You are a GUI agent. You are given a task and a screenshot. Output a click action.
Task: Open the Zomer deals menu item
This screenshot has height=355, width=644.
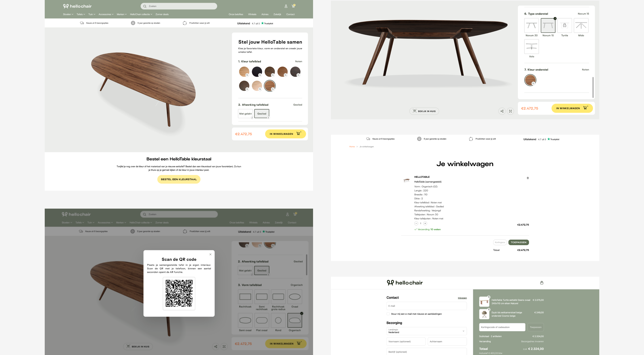point(162,14)
